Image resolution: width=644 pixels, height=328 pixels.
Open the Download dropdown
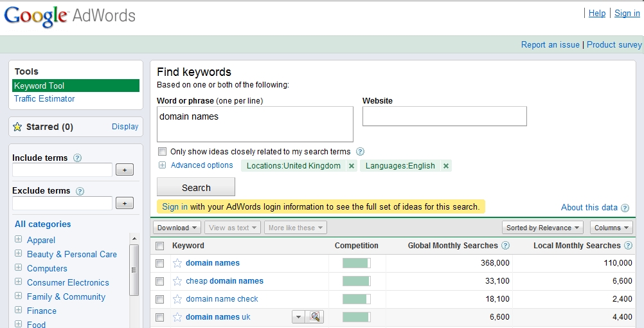[177, 227]
